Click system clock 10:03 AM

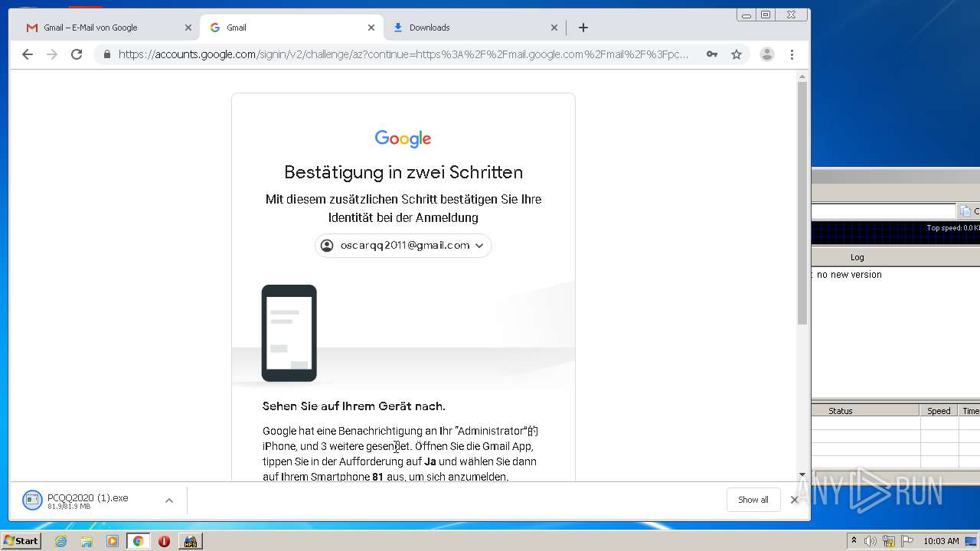tap(941, 541)
